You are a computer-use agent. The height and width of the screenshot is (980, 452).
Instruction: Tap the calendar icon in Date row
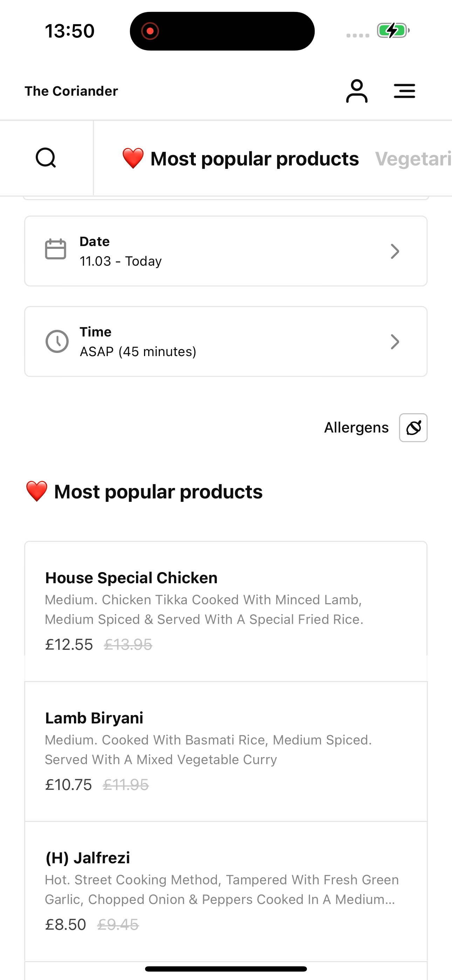tap(56, 250)
